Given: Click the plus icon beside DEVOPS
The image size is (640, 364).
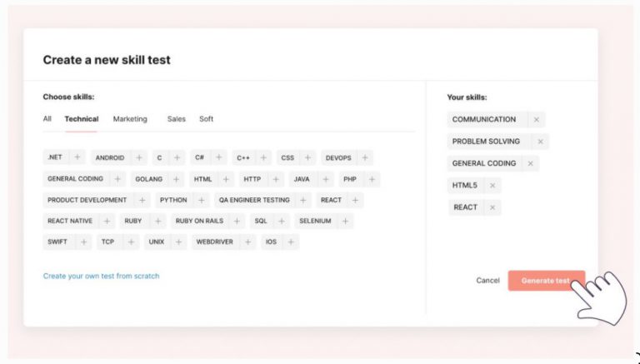Looking at the screenshot, I should coord(364,157).
